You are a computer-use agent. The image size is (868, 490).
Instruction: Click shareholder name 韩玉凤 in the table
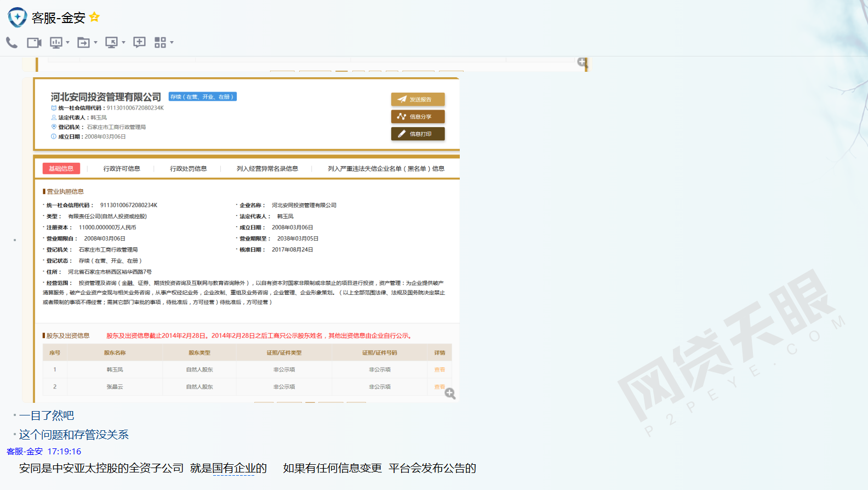pyautogui.click(x=115, y=369)
